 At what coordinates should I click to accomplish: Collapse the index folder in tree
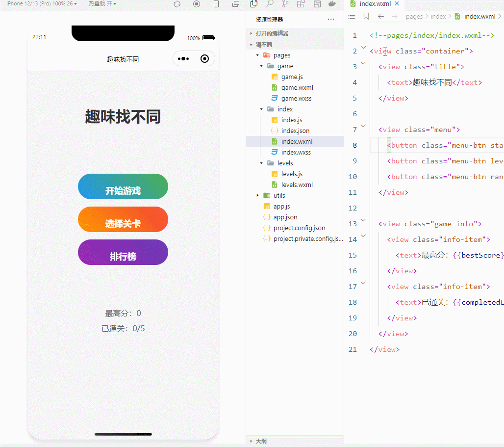261,109
